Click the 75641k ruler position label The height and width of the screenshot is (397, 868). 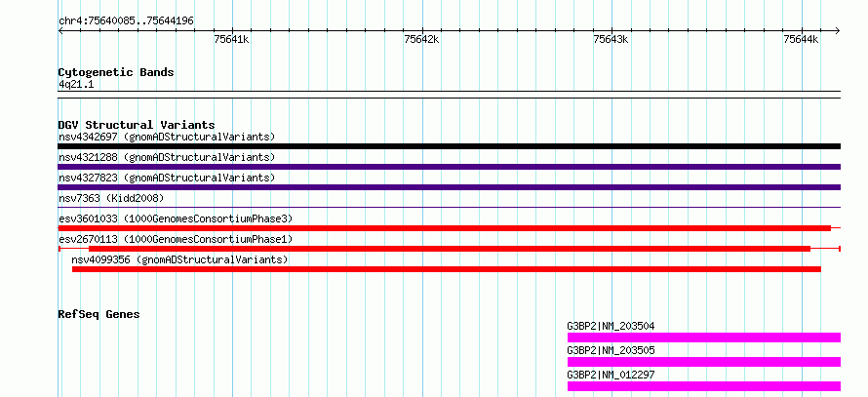click(231, 39)
